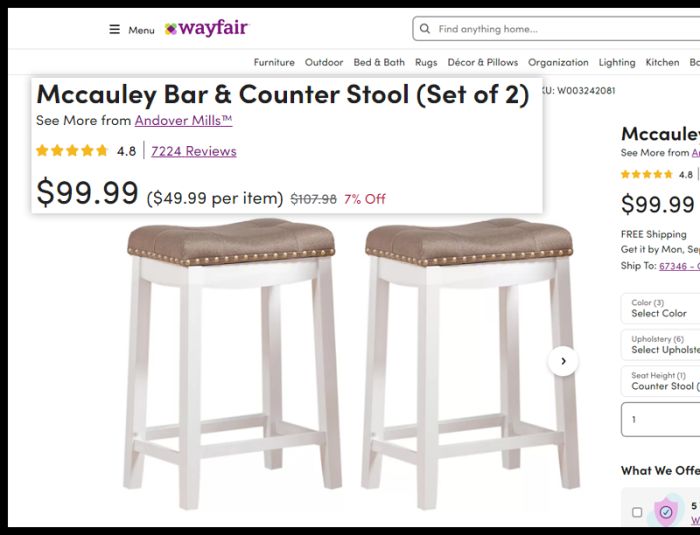Open the Seat Height dropdown
This screenshot has width=700, height=535.
(660, 381)
